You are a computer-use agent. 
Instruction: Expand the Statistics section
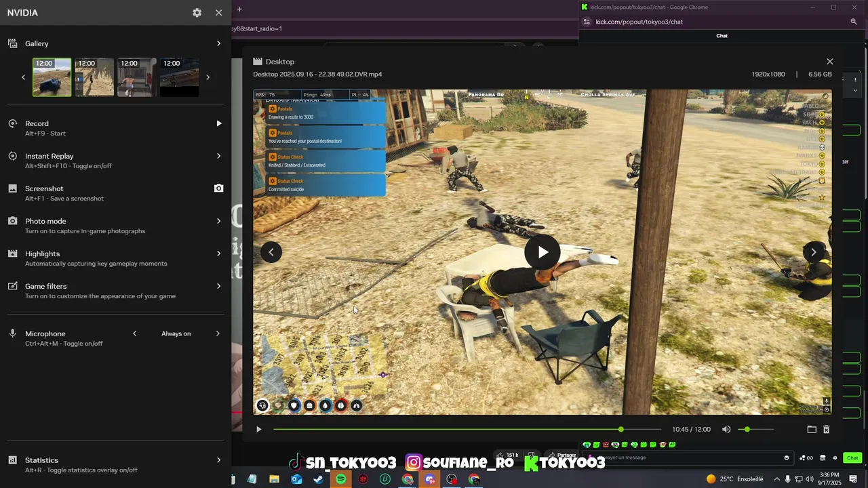(x=218, y=460)
